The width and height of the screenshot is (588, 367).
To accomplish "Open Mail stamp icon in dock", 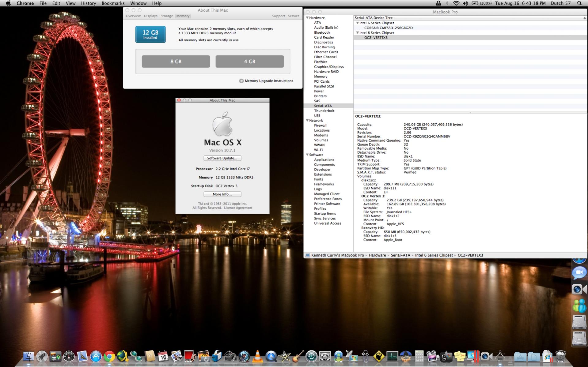I will tap(82, 357).
